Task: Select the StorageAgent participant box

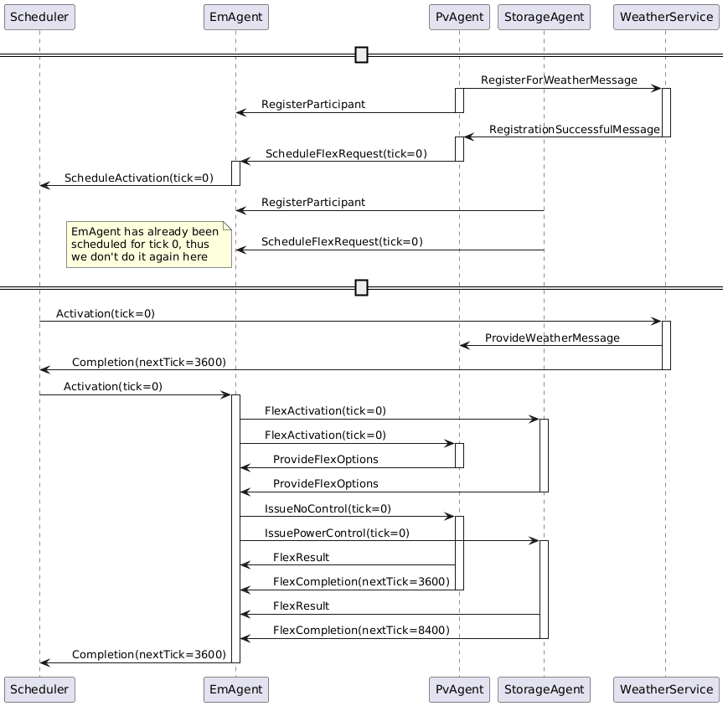Action: tap(544, 17)
